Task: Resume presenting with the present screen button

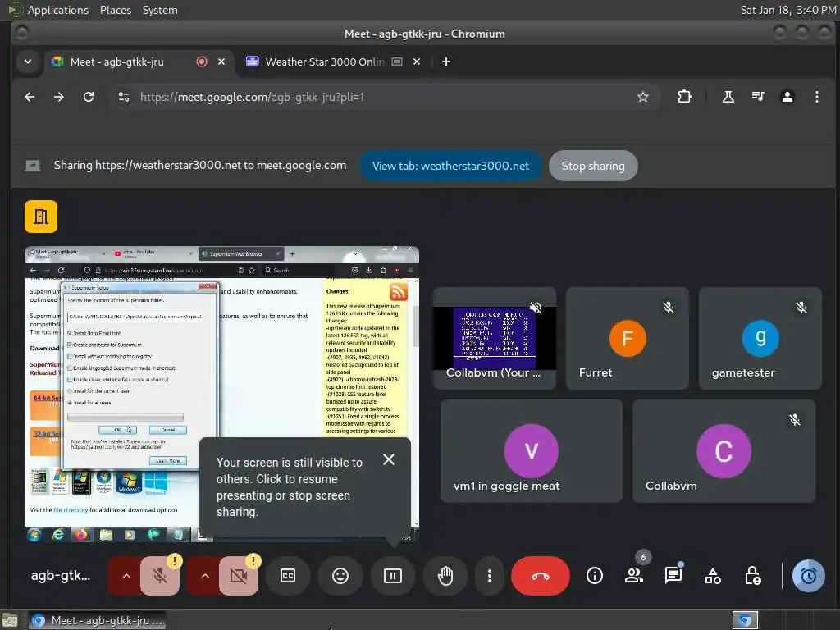Action: [x=393, y=576]
